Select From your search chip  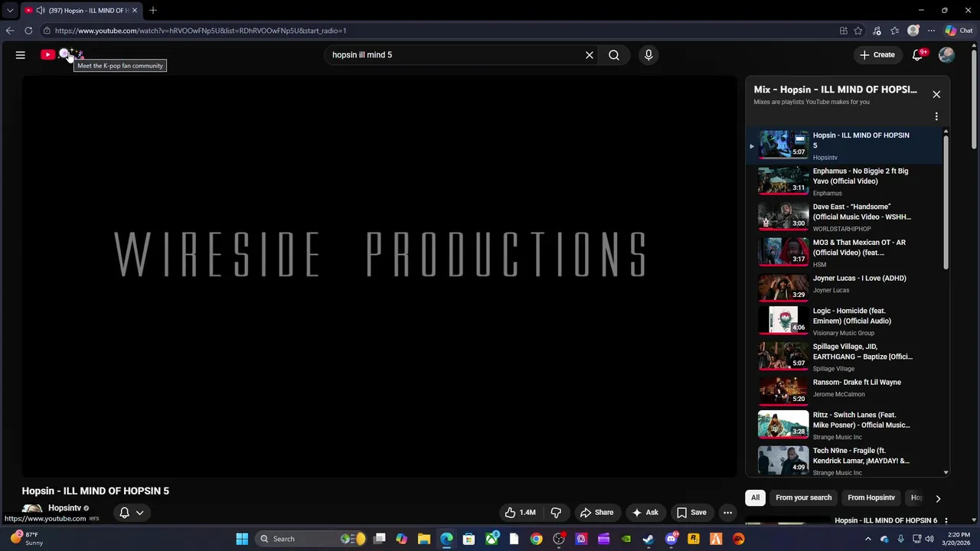click(803, 497)
